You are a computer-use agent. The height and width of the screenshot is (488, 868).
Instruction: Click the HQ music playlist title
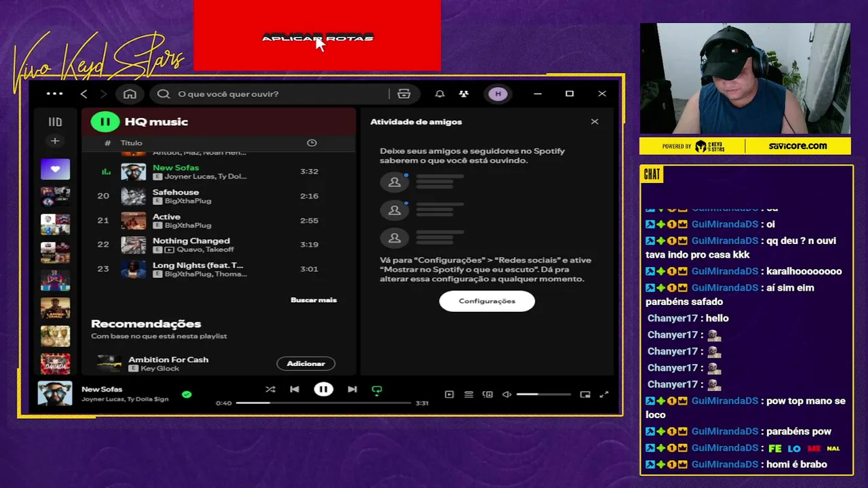click(x=157, y=122)
